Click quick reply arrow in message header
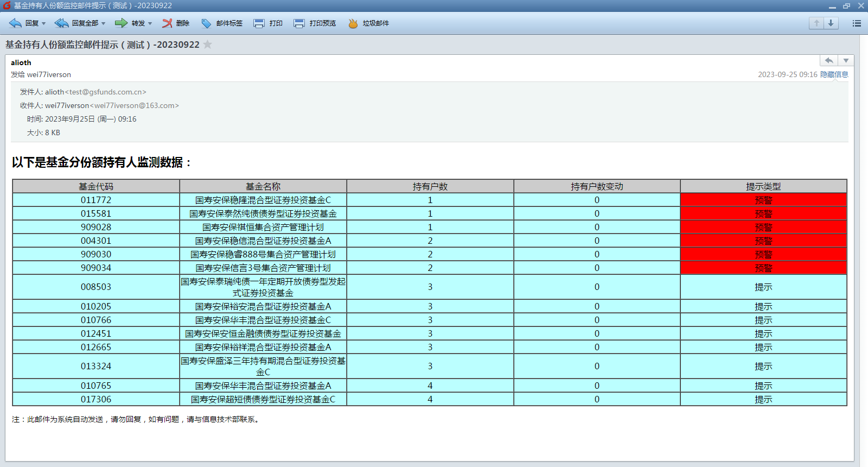Viewport: 868px width, 467px height. (829, 60)
